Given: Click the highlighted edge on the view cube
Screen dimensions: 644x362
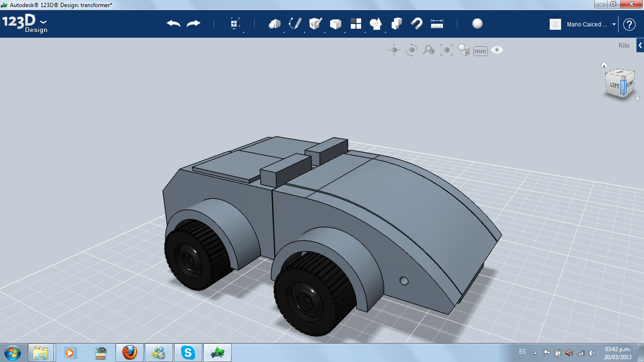Looking at the screenshot, I should pyautogui.click(x=623, y=87).
